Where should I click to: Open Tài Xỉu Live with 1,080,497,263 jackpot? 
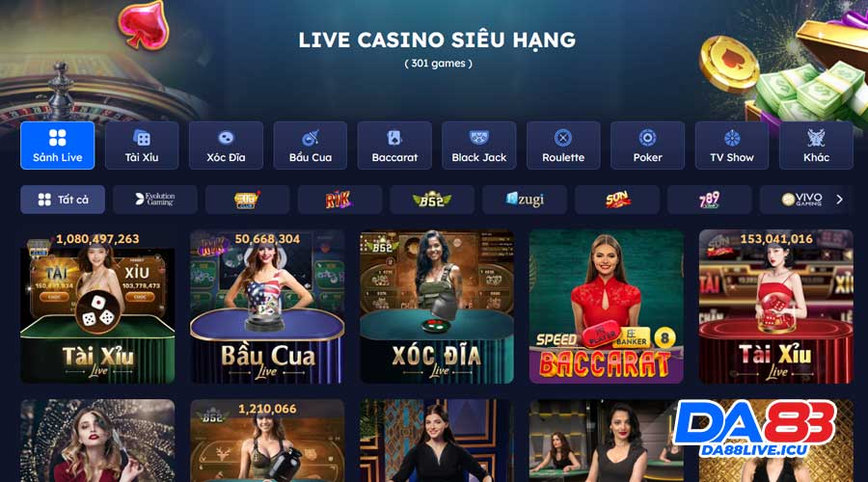pos(97,307)
